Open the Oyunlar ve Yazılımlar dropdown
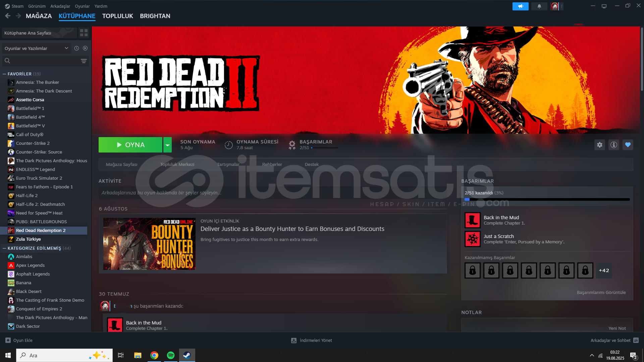Image resolution: width=644 pixels, height=362 pixels. (x=37, y=48)
